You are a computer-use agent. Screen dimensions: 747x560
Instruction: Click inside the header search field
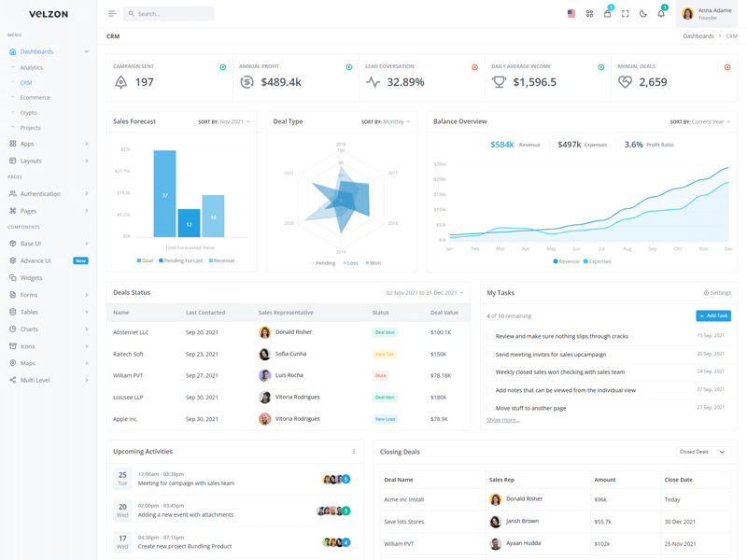pyautogui.click(x=168, y=13)
